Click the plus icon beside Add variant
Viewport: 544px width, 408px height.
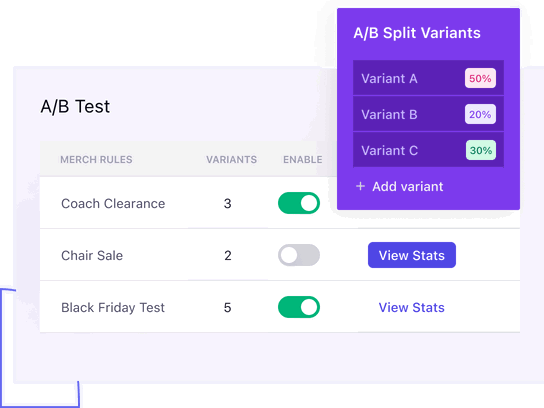360,187
